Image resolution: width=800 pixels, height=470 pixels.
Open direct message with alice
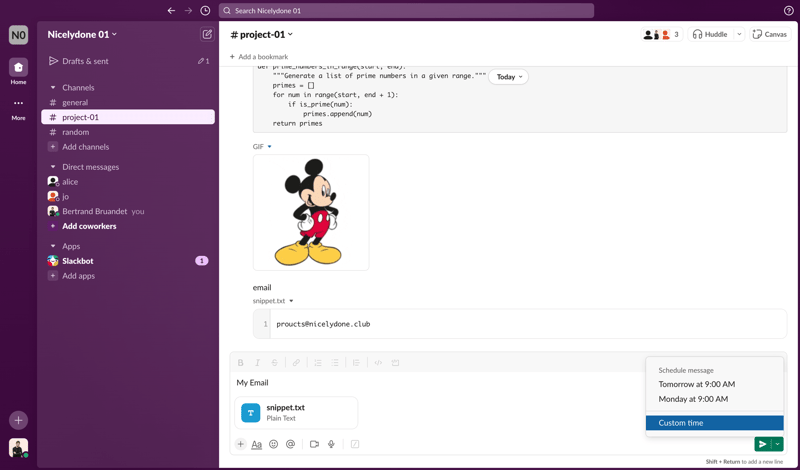pyautogui.click(x=128, y=182)
